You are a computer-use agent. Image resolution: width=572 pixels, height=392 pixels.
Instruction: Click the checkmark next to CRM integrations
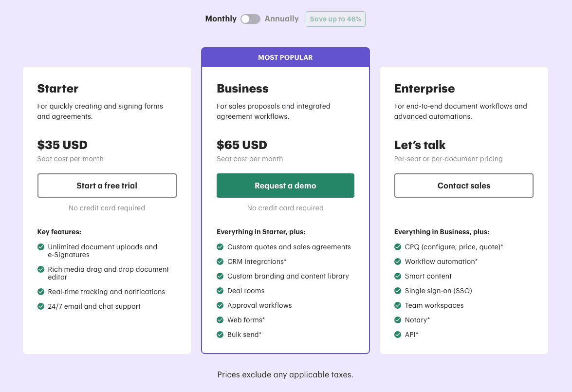tap(220, 261)
